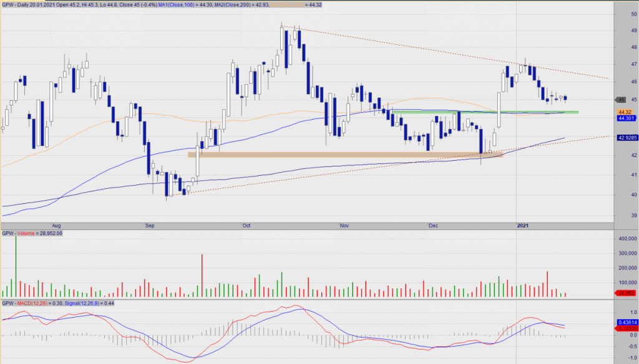This screenshot has width=639, height=364.
Task: Click the blue 0.43614 MACD signal tag
Action: [x=625, y=322]
